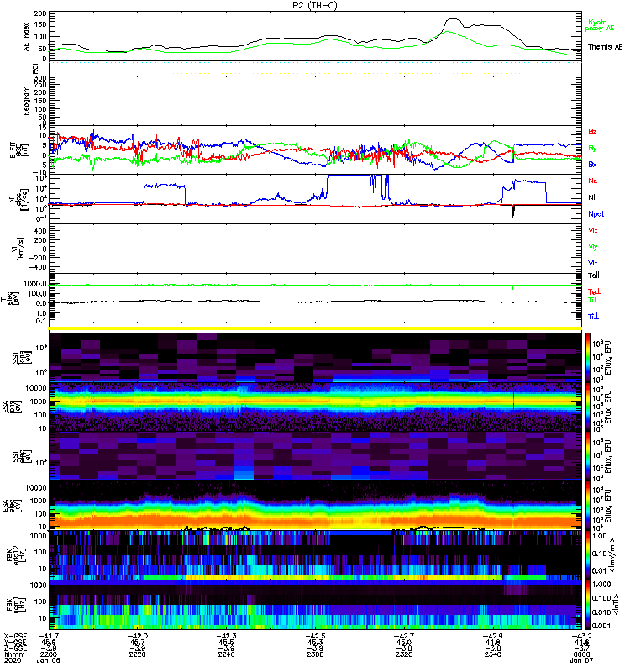Image resolution: width=630 pixels, height=672 pixels.
Task: Click the "-41.7" X-GSE position value
Action: [x=48, y=636]
